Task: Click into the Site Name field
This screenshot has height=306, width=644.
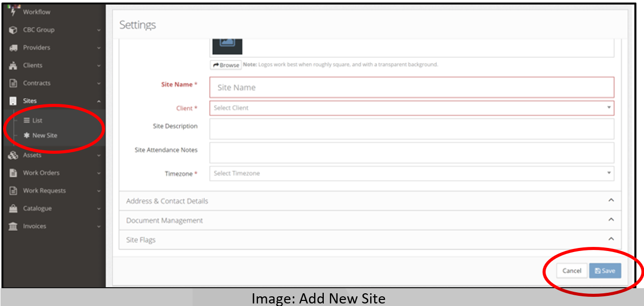Action: tap(411, 88)
